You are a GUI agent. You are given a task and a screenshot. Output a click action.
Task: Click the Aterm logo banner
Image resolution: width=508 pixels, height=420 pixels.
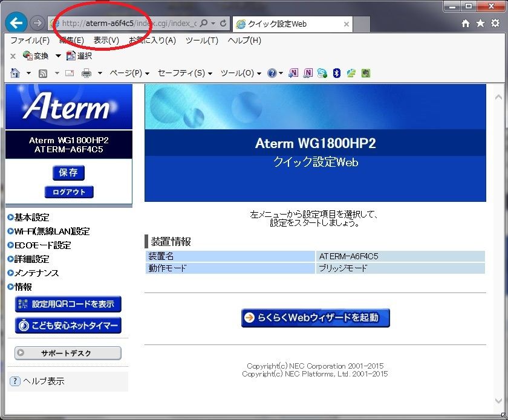coord(69,106)
